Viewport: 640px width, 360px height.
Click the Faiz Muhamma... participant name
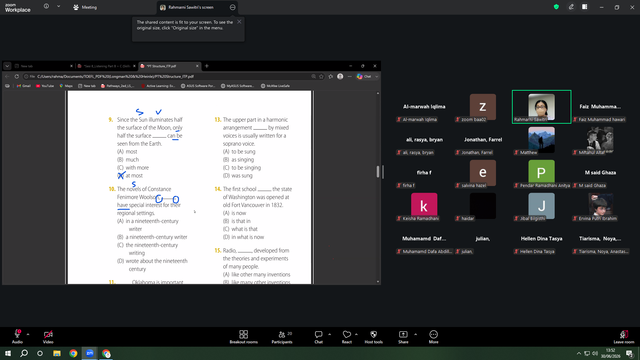[600, 107]
